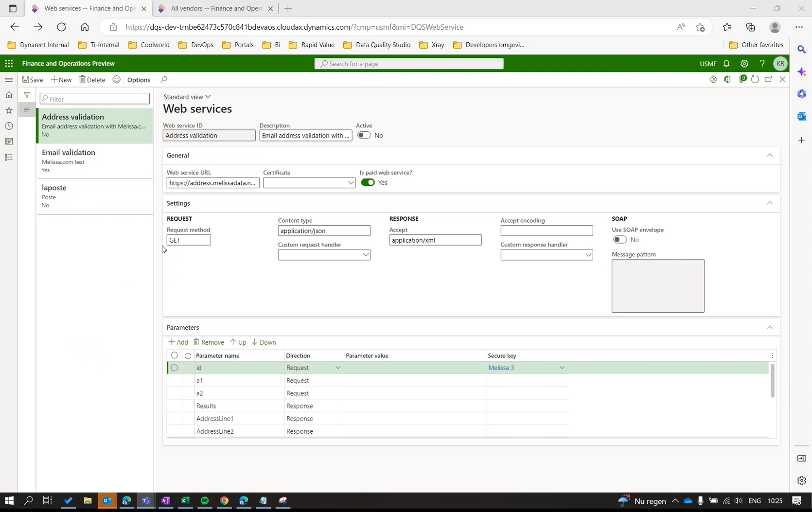Open Excel from the Windows taskbar
The width and height of the screenshot is (812, 512).
coord(185,501)
